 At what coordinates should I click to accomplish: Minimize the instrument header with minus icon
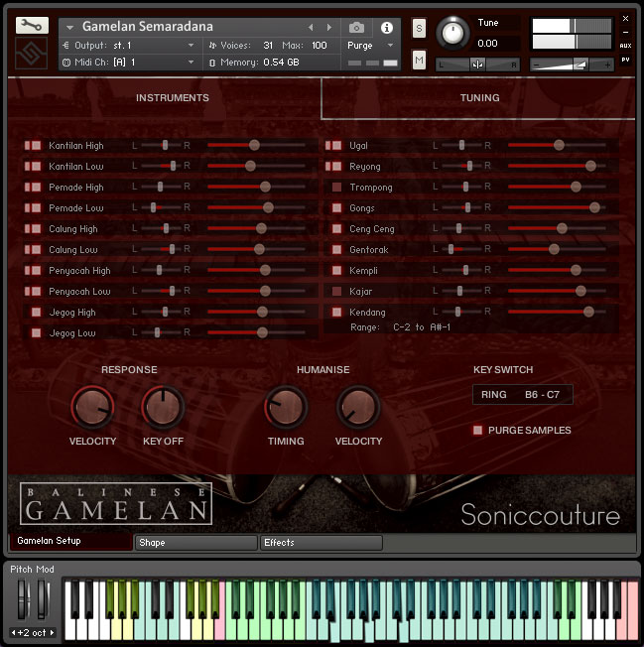(625, 32)
